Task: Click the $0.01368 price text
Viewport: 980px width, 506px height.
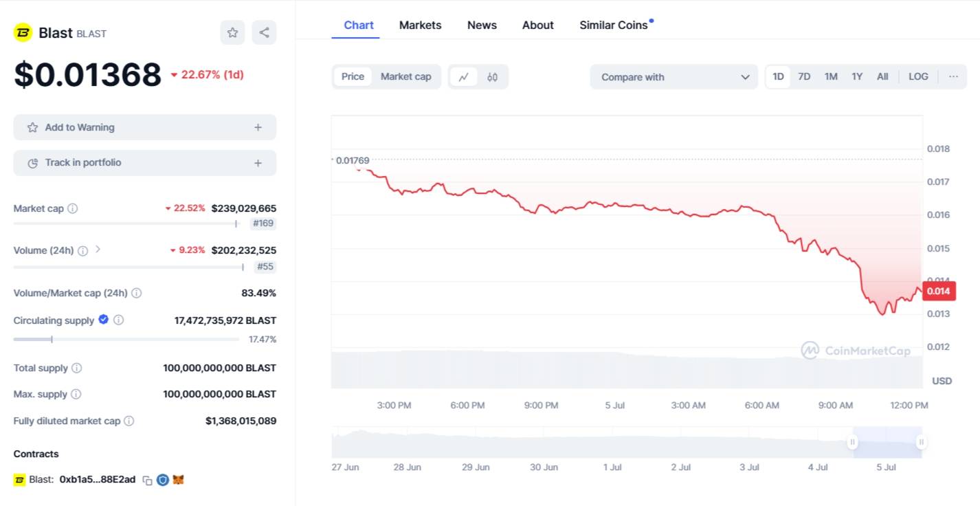Action: tap(87, 74)
